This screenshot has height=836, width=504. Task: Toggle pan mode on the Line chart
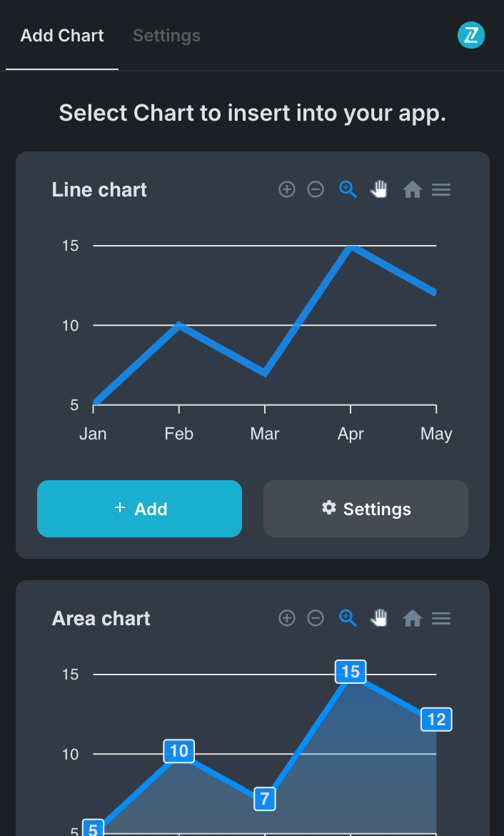(x=379, y=189)
